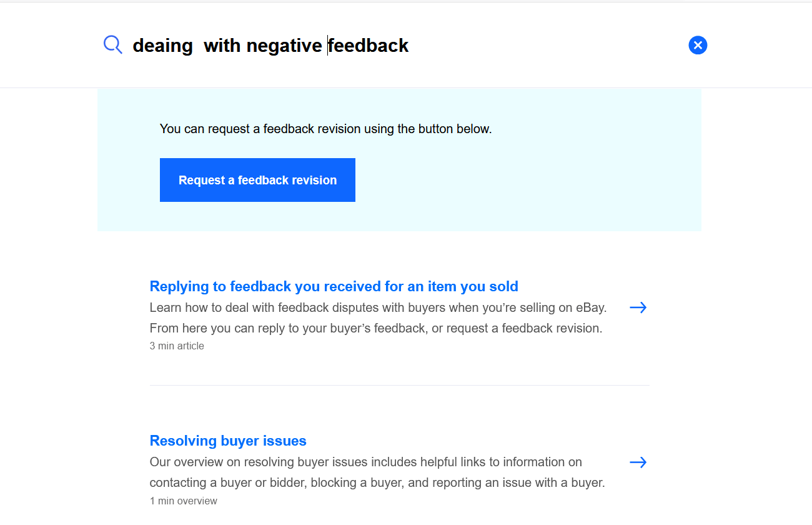Image resolution: width=812 pixels, height=525 pixels.
Task: Click arrow beside Replying to feedback article
Action: click(x=638, y=307)
